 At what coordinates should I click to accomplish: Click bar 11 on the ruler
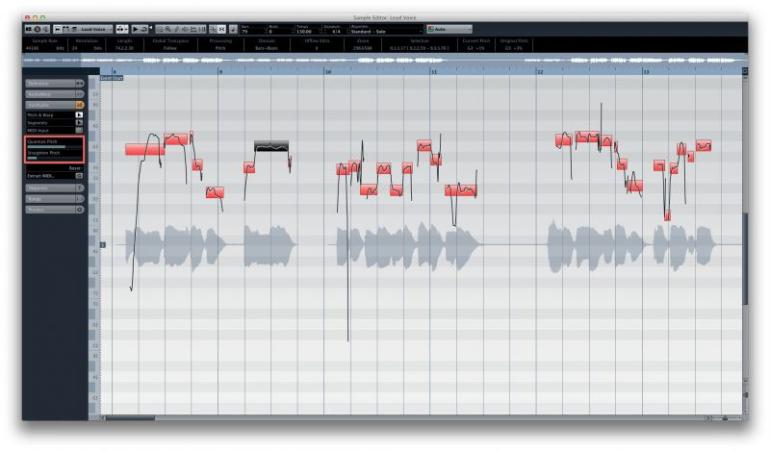pos(434,72)
